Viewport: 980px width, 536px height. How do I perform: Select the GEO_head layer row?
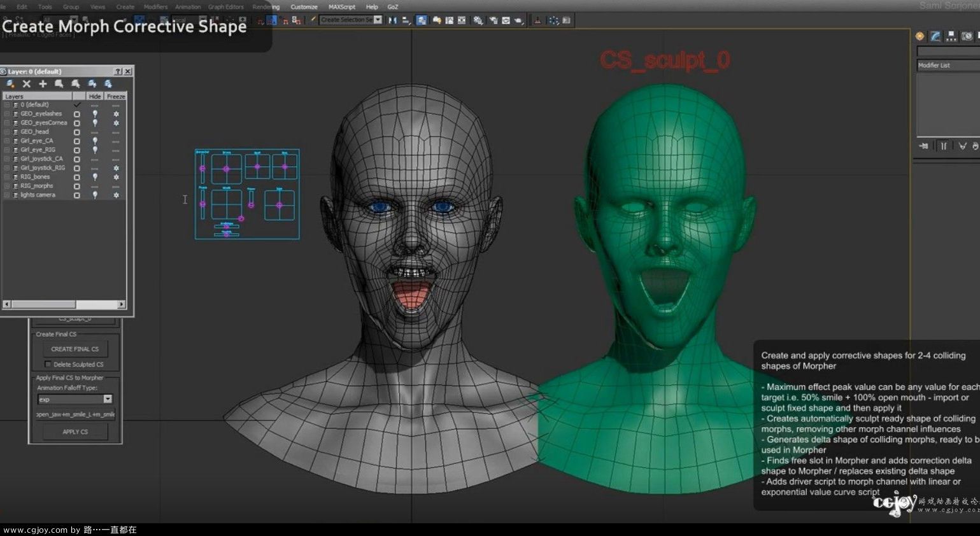pos(35,132)
